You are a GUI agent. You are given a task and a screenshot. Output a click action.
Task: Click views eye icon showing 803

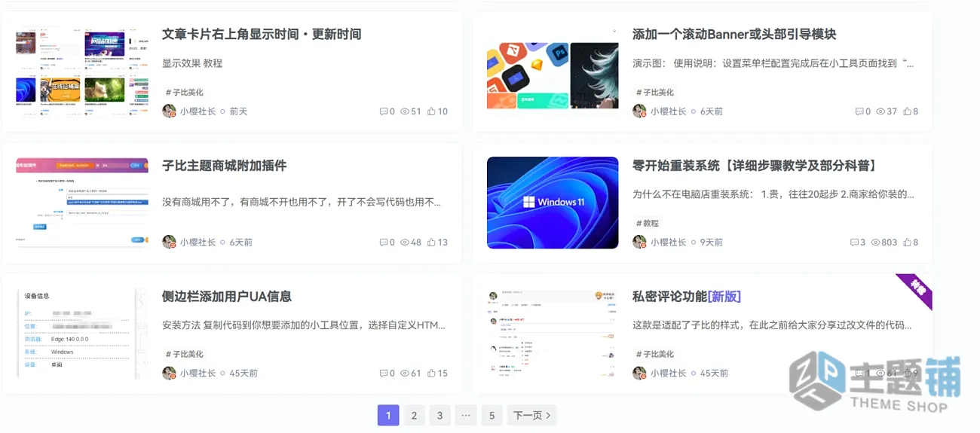point(875,242)
